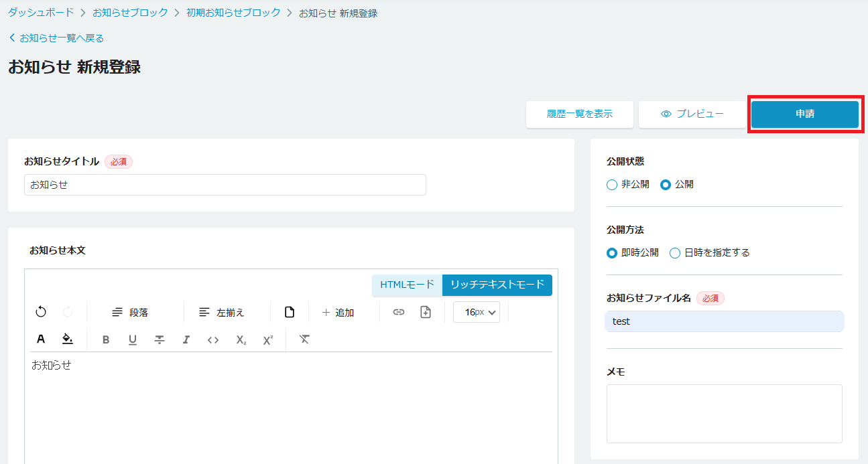This screenshot has width=868, height=464.
Task: Apply underline formatting
Action: coord(133,339)
